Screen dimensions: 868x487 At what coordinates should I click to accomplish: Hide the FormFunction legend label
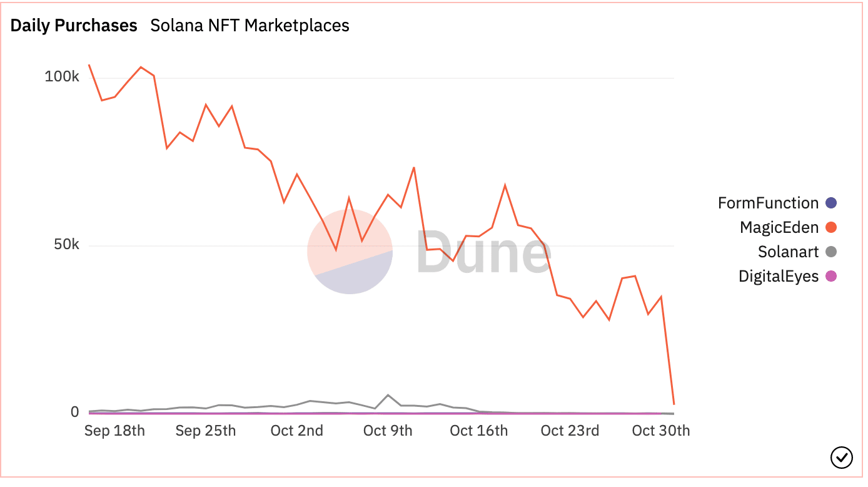(x=768, y=203)
